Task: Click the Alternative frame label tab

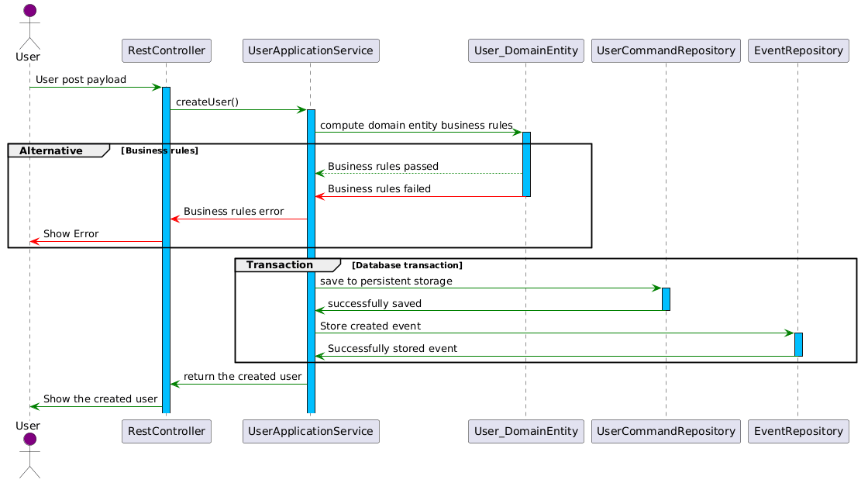Action: coord(58,150)
